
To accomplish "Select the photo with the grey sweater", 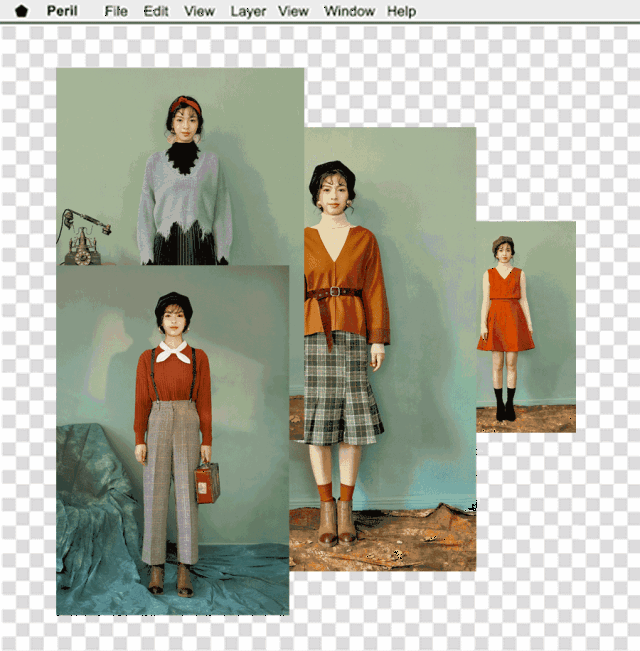I will (x=180, y=166).
